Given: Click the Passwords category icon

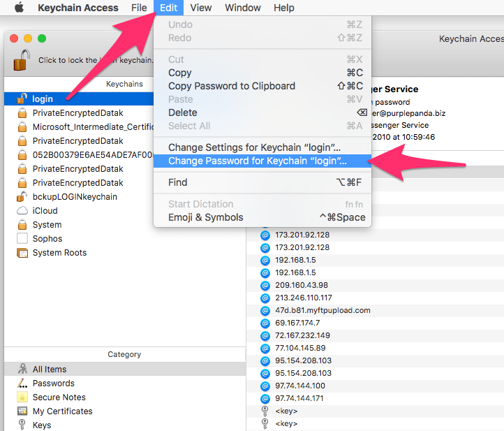Looking at the screenshot, I should (x=22, y=383).
